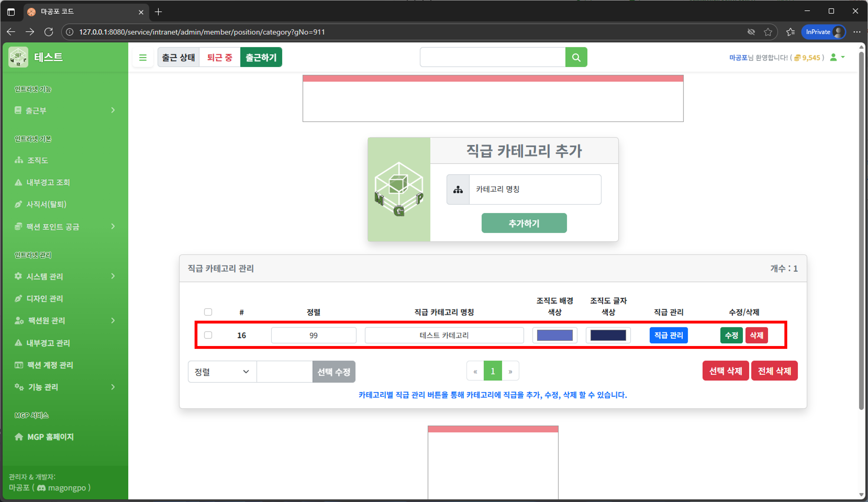Viewport: 868px width, 502px height.
Task: Click the 추가하기 button
Action: (524, 223)
